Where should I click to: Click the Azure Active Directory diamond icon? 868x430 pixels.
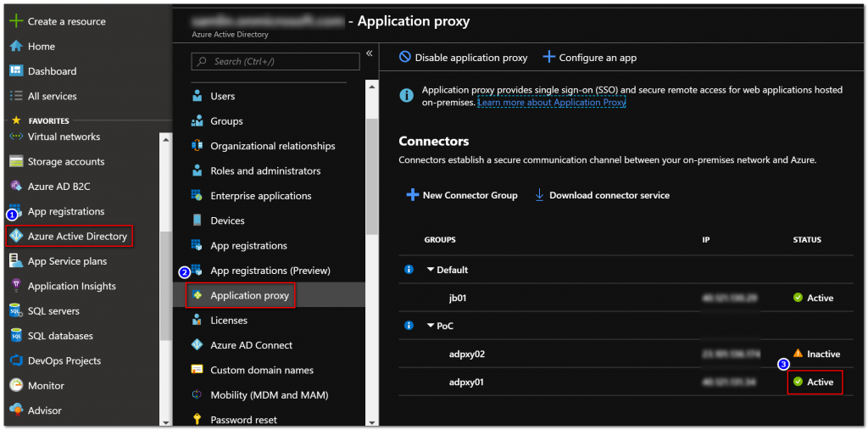point(17,237)
